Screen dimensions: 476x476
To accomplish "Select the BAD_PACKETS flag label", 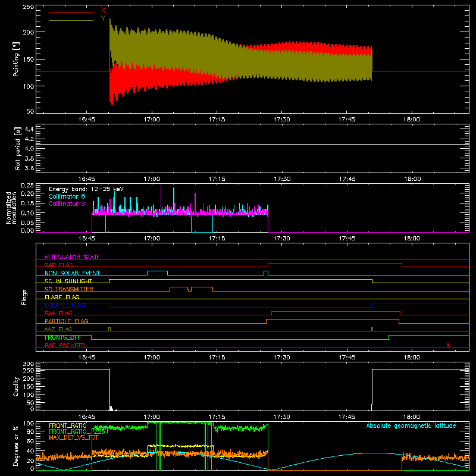I will click(65, 345).
